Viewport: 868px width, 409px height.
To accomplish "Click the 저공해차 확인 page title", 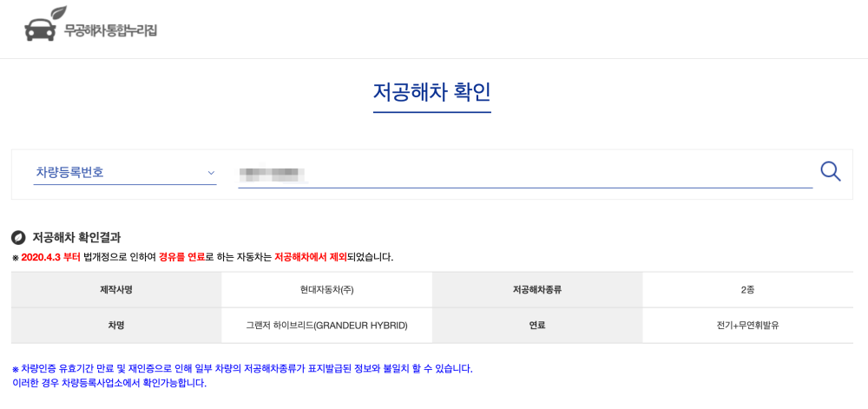I will point(431,91).
